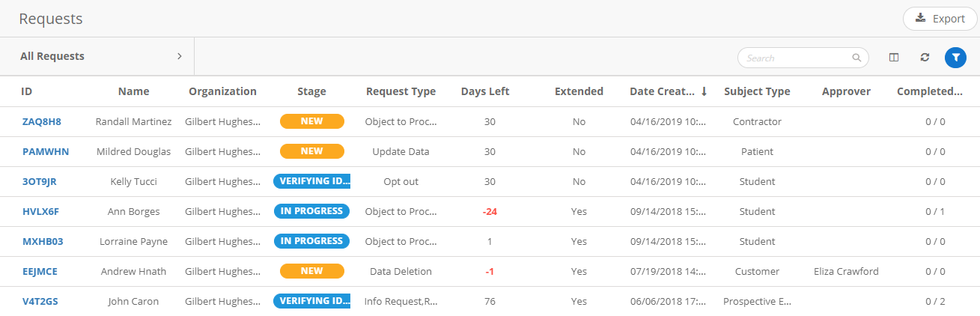
Task: Click the Requests page title
Action: coord(51,19)
